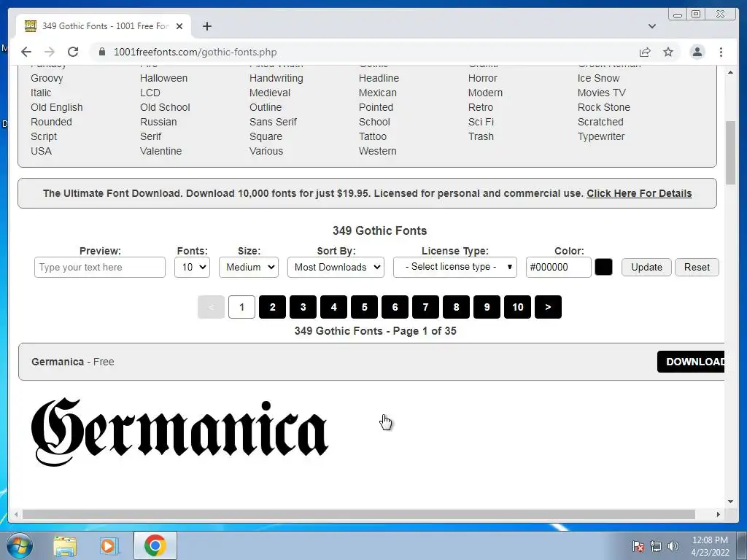Image resolution: width=747 pixels, height=560 pixels.
Task: Open the Typewriter fonts category
Action: pos(601,136)
